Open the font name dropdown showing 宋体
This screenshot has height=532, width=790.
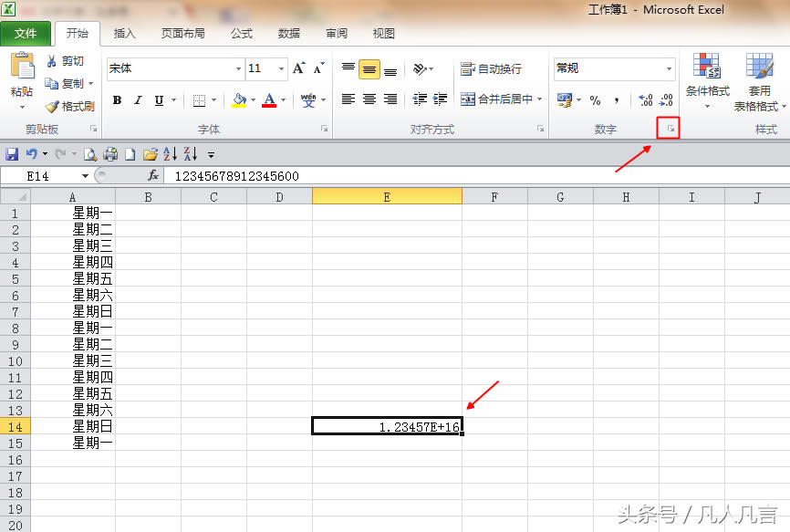(x=238, y=68)
